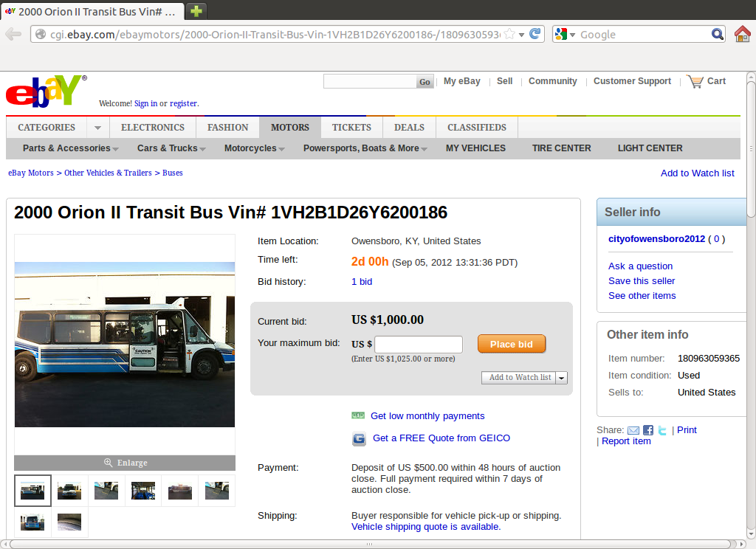Bookmark page with the star icon

(x=509, y=34)
